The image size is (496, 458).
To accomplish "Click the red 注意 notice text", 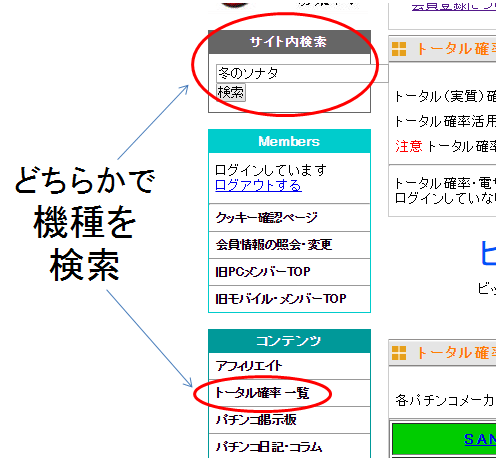I will click(409, 146).
